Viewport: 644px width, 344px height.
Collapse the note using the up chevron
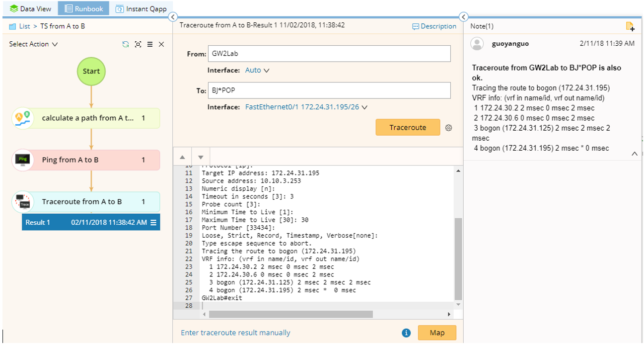634,154
